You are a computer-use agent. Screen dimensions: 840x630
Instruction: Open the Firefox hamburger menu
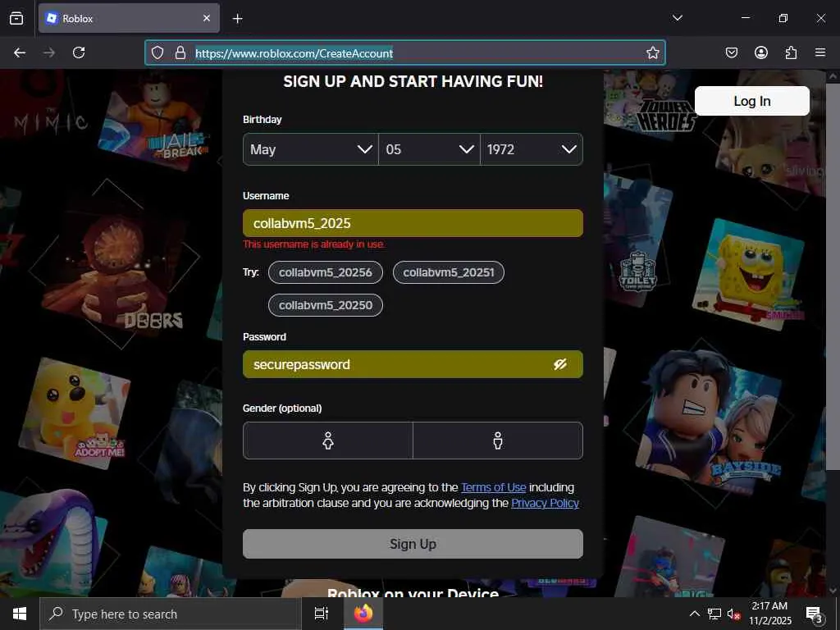coord(820,52)
